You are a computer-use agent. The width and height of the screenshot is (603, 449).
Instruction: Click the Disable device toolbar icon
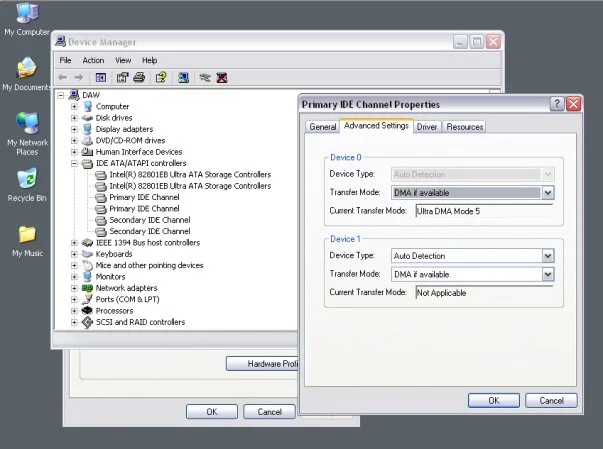[x=205, y=78]
